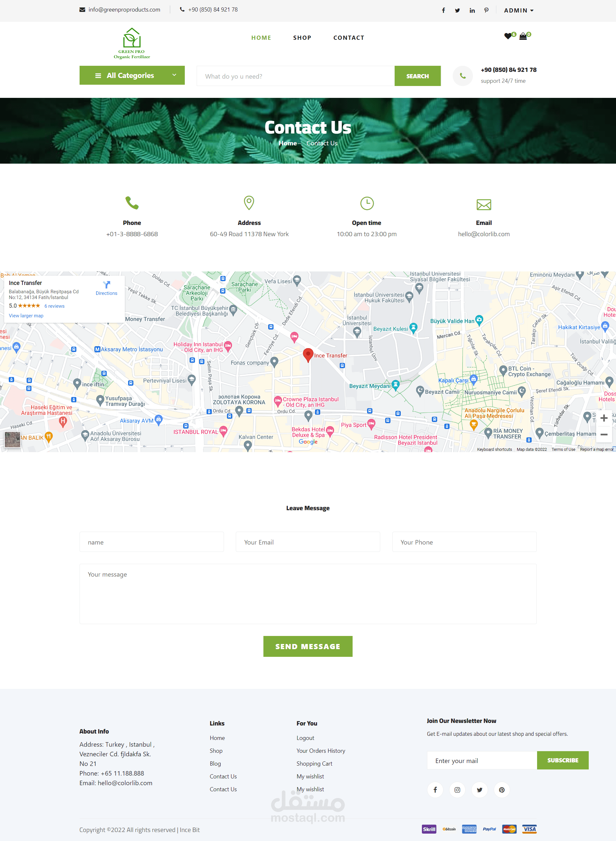This screenshot has height=841, width=616.
Task: Open the HOME menu item
Action: point(261,38)
